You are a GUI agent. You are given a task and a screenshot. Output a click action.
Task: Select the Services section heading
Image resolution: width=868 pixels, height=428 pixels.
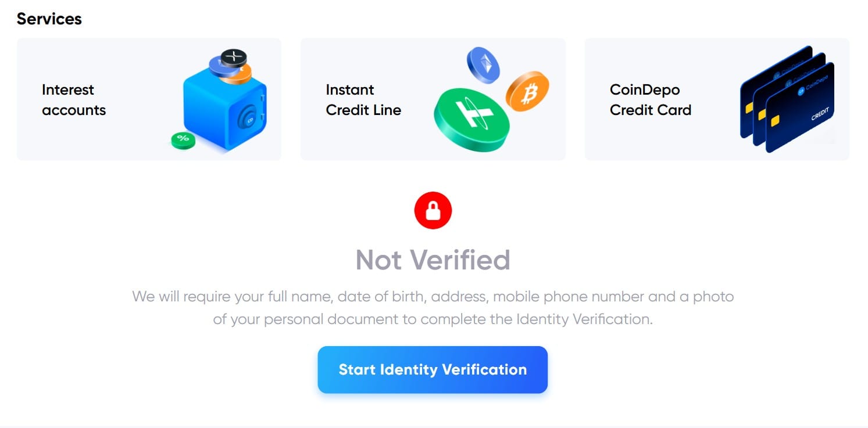pos(49,19)
